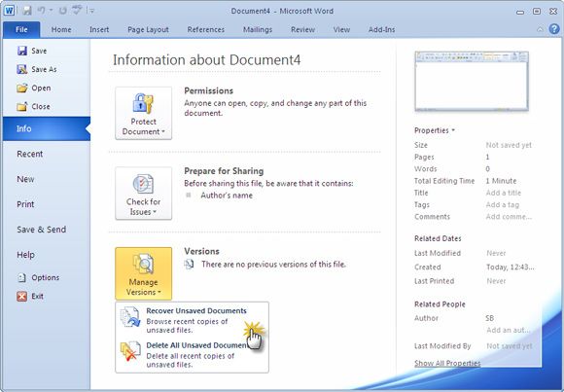Viewport: 564px width, 392px height.
Task: Click the 'Add an aut...' author field
Action: coord(508,330)
